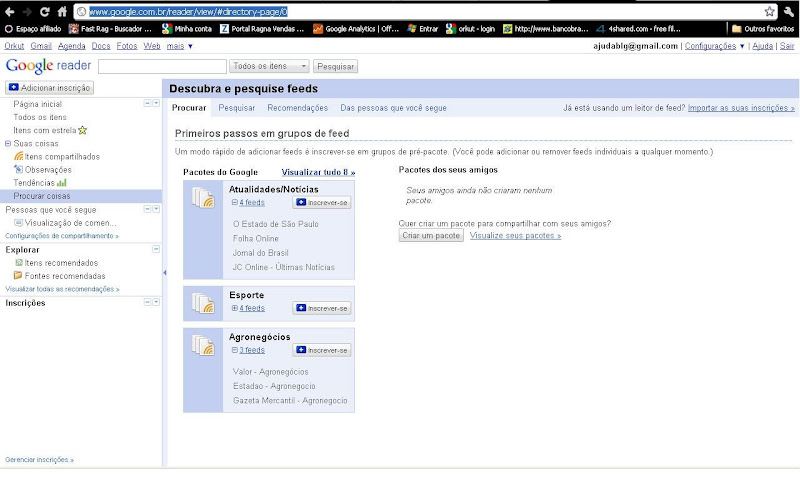
Task: Open Gmail from the top navigation
Action: [41, 46]
